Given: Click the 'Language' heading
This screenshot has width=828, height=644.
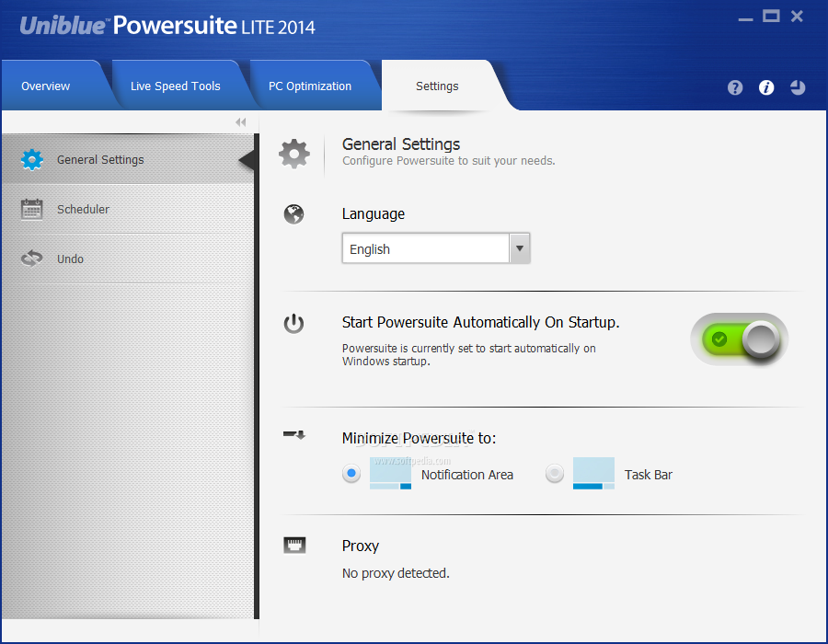Looking at the screenshot, I should (x=374, y=213).
